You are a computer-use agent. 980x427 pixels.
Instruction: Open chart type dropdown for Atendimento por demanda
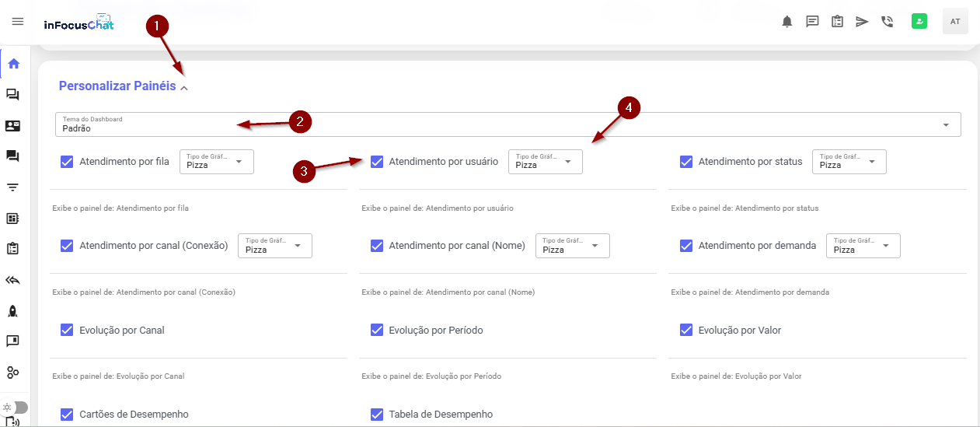tap(863, 246)
